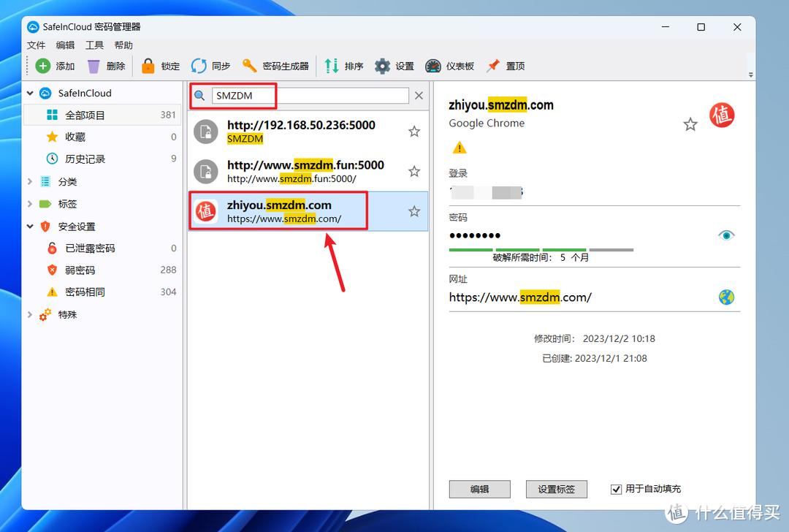Open the Dashboard (仪表板) gauge icon
789x532 pixels.
pos(433,66)
